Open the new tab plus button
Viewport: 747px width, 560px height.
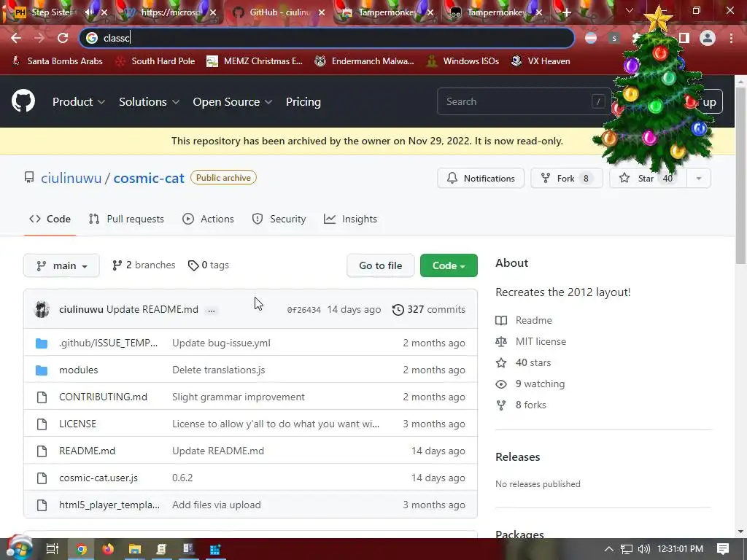click(x=566, y=12)
